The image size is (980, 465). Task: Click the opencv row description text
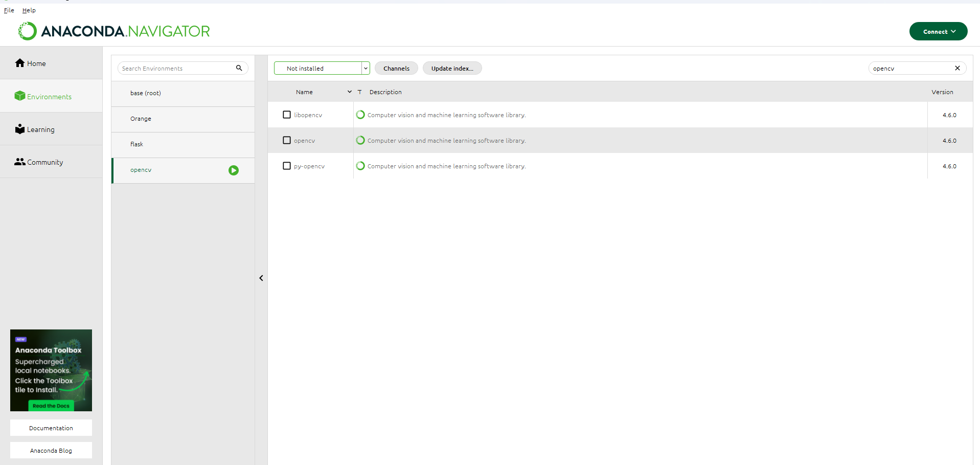pyautogui.click(x=447, y=141)
